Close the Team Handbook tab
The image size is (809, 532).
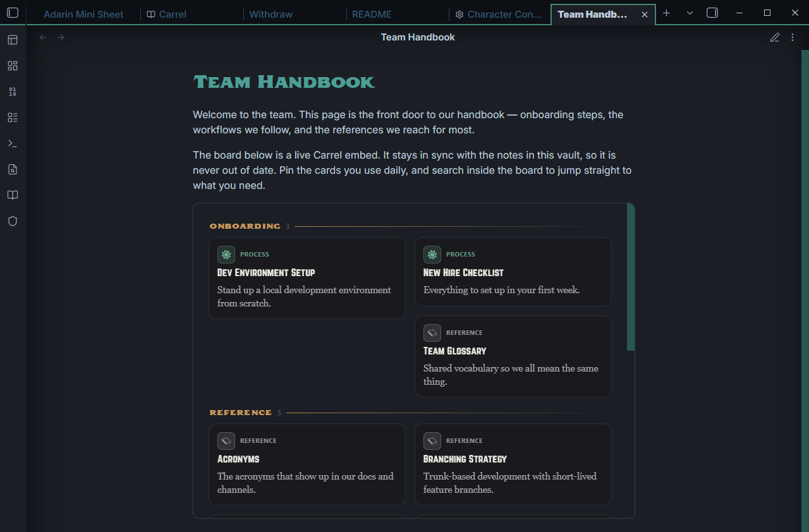point(645,15)
